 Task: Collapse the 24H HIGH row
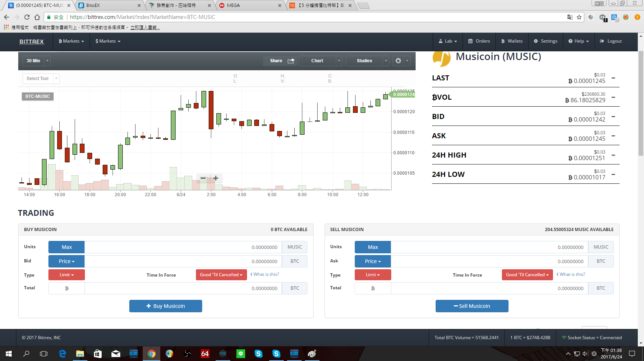[613, 155]
